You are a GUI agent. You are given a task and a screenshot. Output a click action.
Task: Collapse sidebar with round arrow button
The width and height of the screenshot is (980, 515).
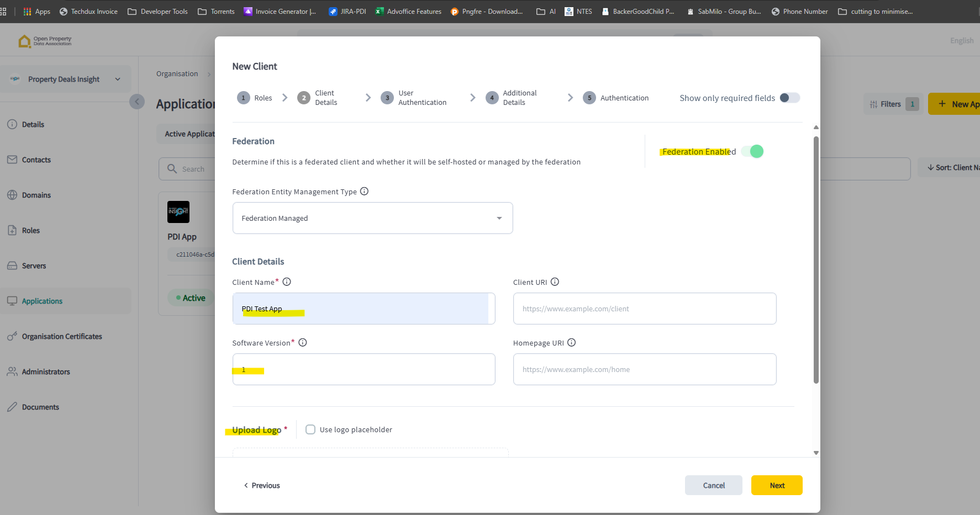137,102
